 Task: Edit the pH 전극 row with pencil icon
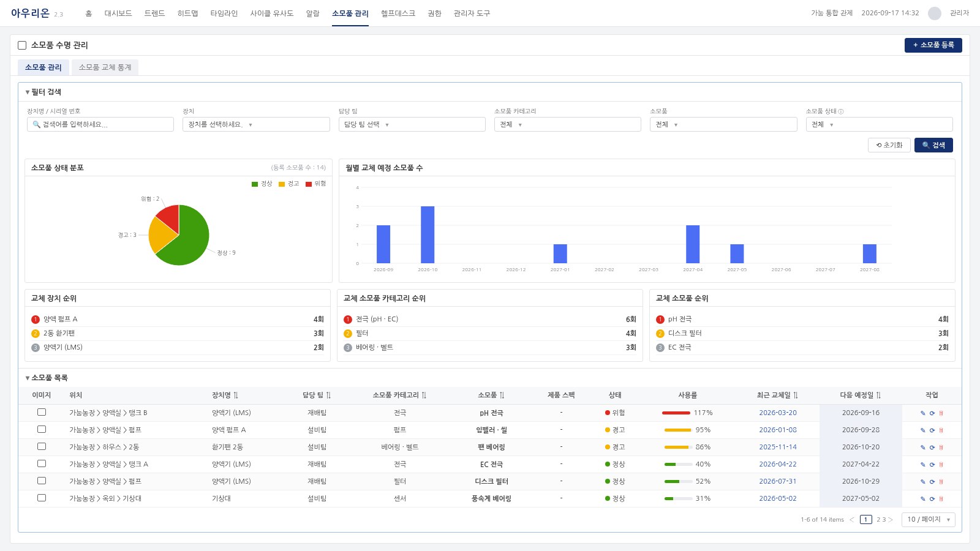(923, 413)
